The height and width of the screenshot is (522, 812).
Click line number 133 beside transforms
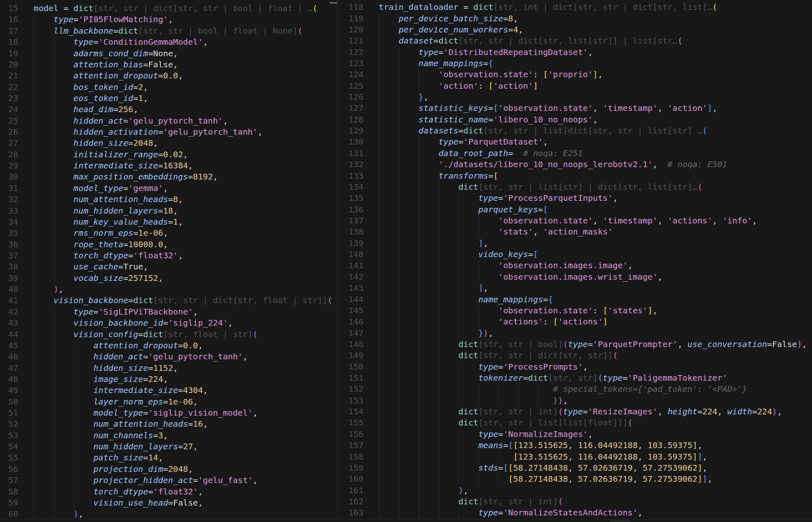click(x=356, y=176)
